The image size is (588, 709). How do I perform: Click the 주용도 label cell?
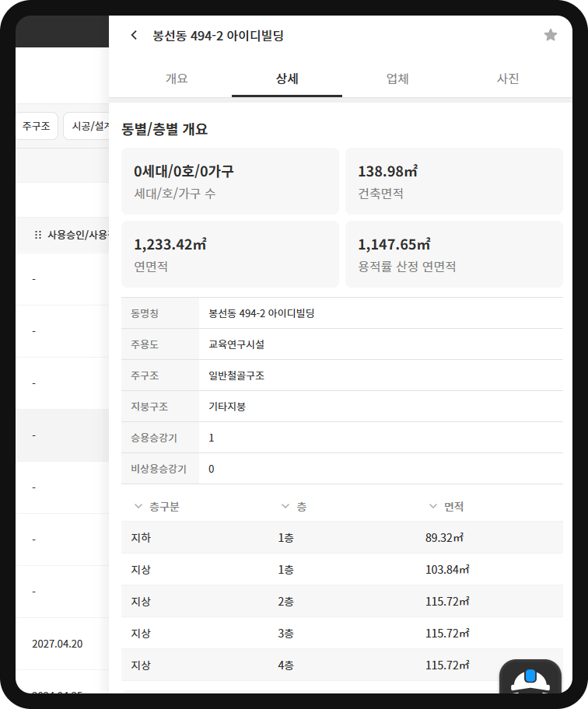160,344
